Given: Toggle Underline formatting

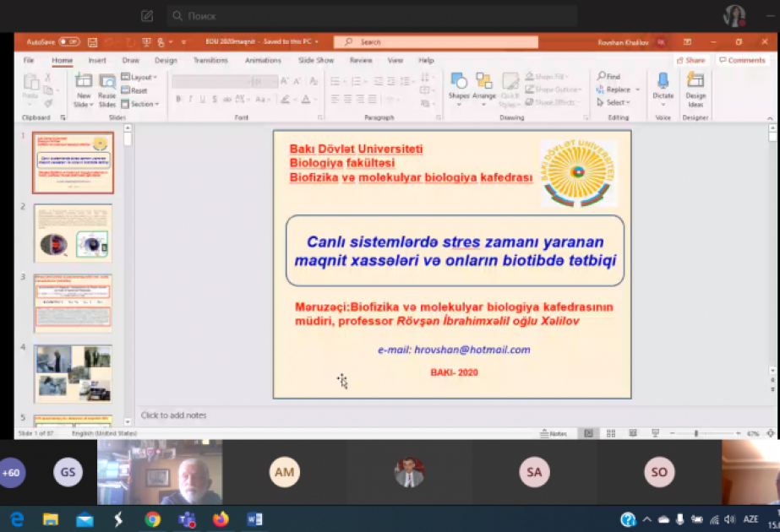Looking at the screenshot, I should coord(203,99).
